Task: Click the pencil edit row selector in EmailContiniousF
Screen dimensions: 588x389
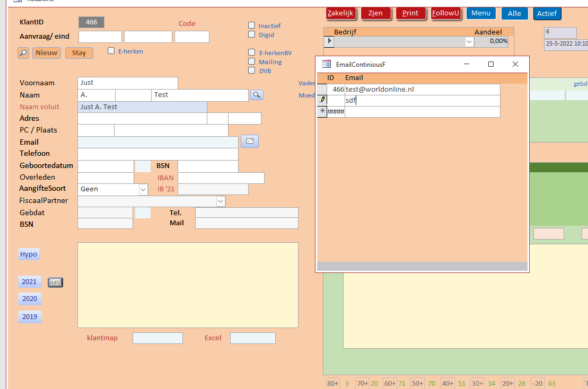Action: click(x=322, y=100)
